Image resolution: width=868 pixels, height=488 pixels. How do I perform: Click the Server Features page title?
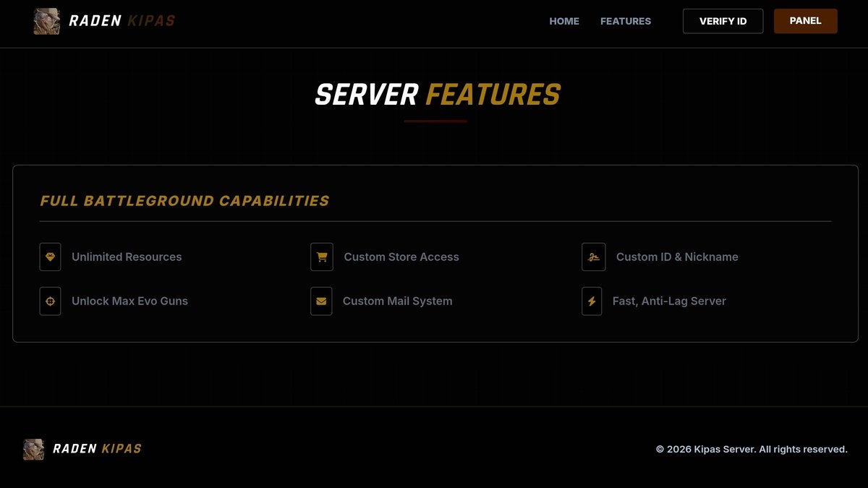437,95
